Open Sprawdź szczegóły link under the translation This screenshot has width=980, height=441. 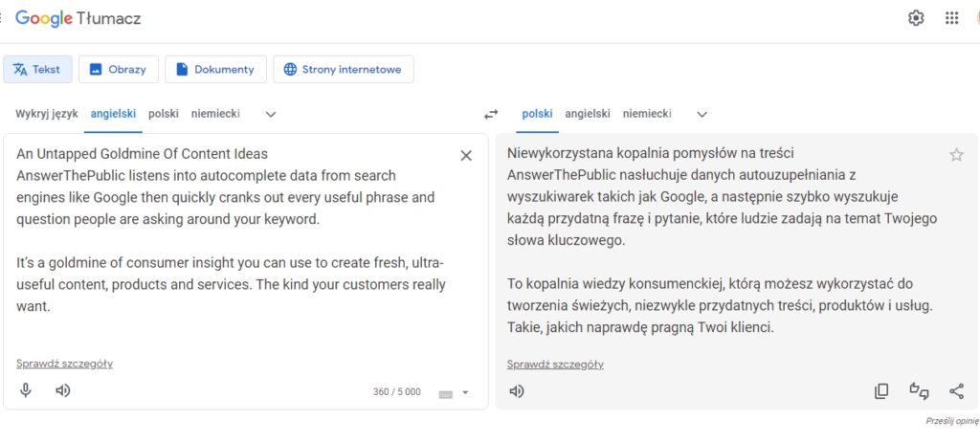(x=555, y=364)
